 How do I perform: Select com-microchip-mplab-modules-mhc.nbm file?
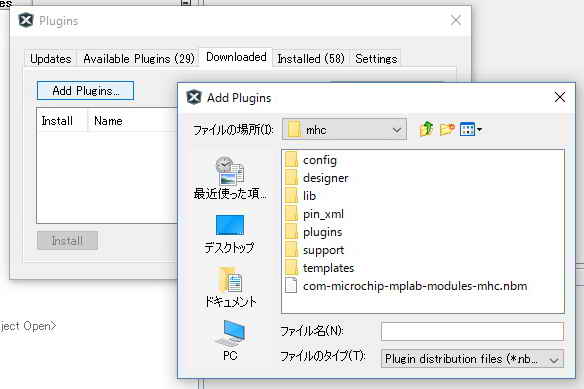click(406, 286)
